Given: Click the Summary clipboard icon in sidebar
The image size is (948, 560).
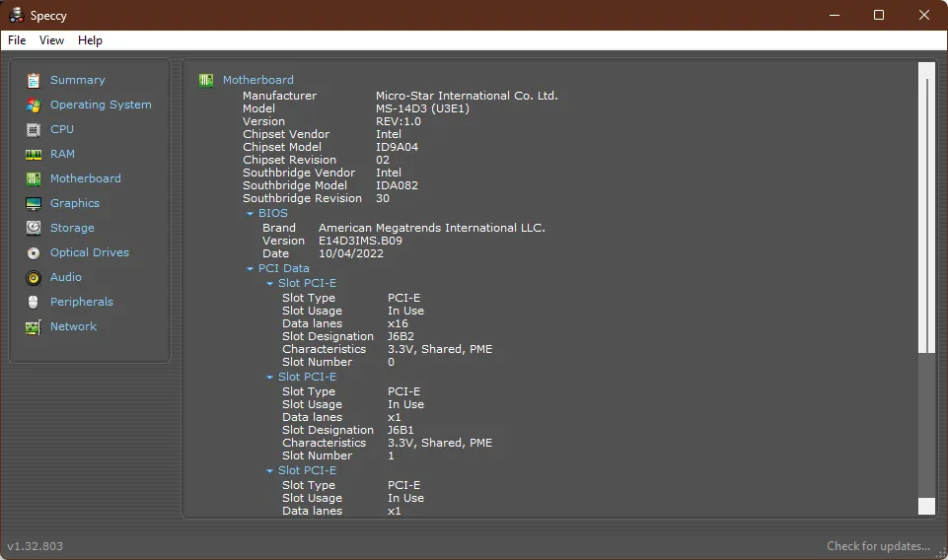Looking at the screenshot, I should (x=34, y=80).
